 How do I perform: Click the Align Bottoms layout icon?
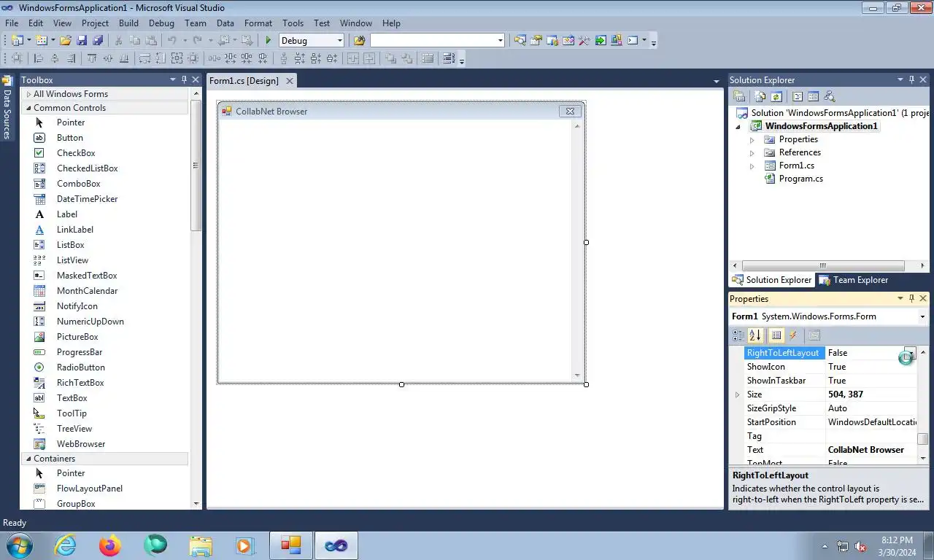pos(124,58)
